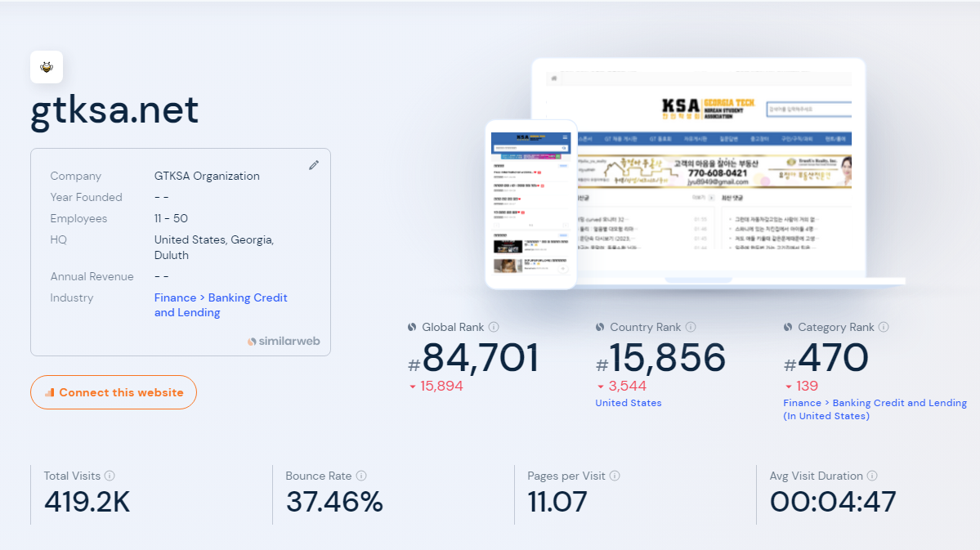Open Category Rank info tooltip icon
The height and width of the screenshot is (550, 980).
(x=884, y=327)
